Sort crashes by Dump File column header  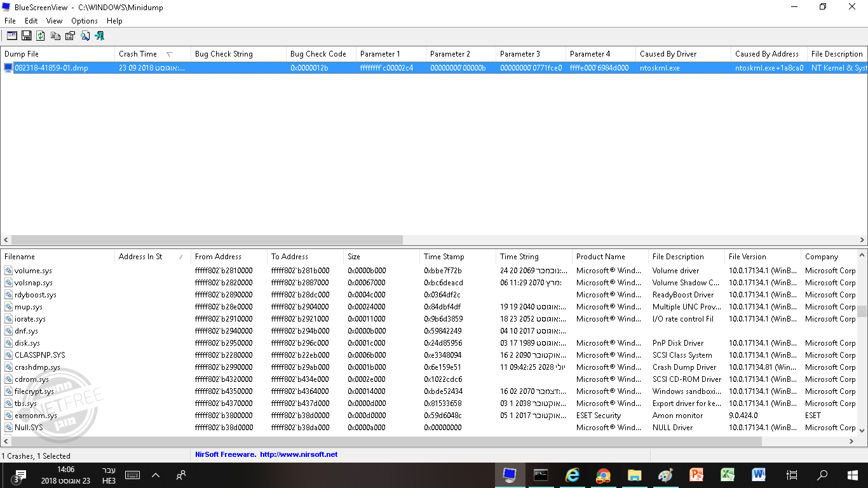point(57,54)
